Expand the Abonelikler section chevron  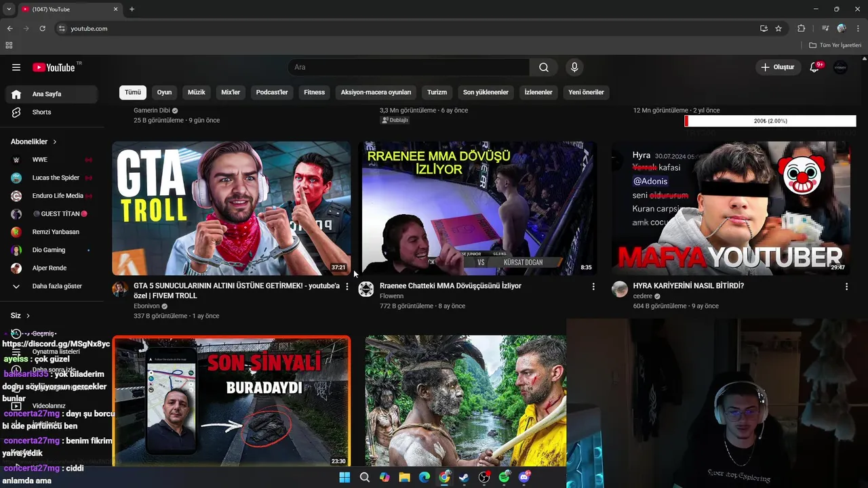55,142
